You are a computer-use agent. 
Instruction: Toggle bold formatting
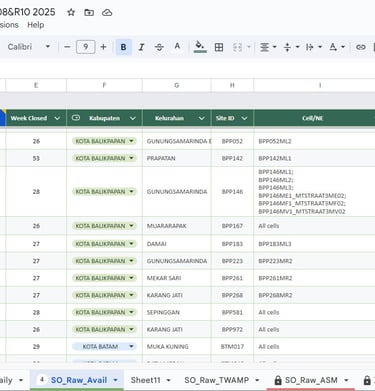tap(123, 47)
